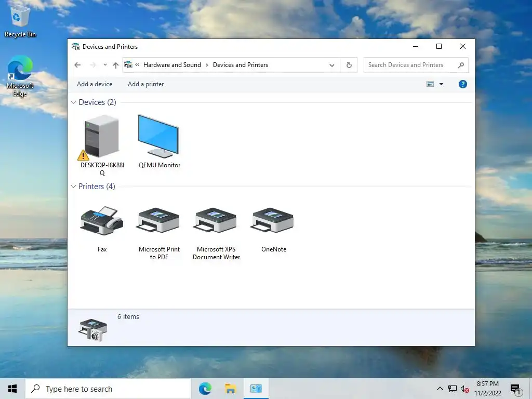Click the search magnifier in Devices and Printers
The height and width of the screenshot is (399, 532).
[460, 65]
